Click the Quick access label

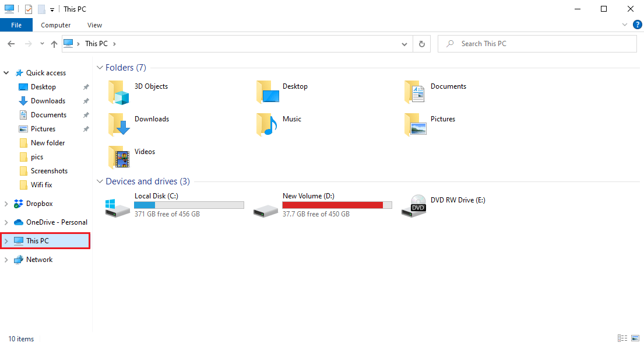tap(46, 73)
